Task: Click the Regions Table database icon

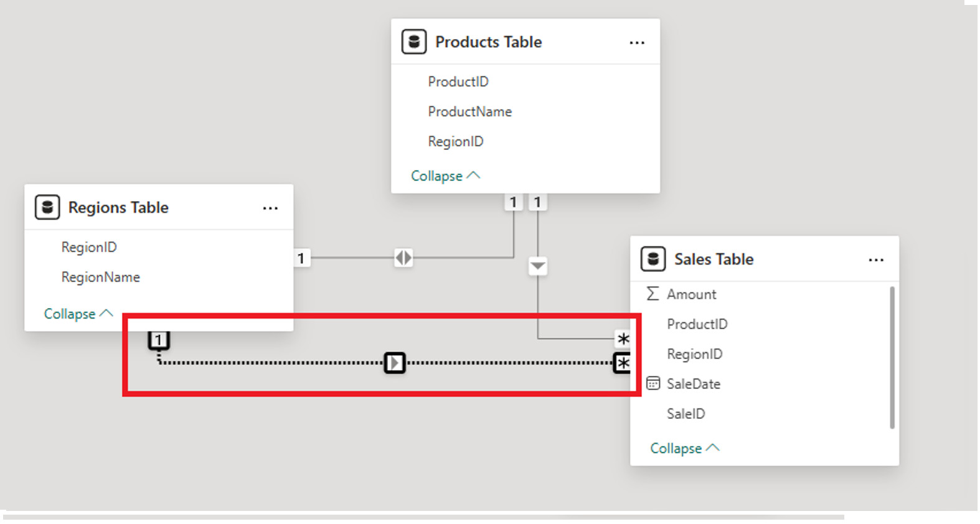Action: coord(47,207)
